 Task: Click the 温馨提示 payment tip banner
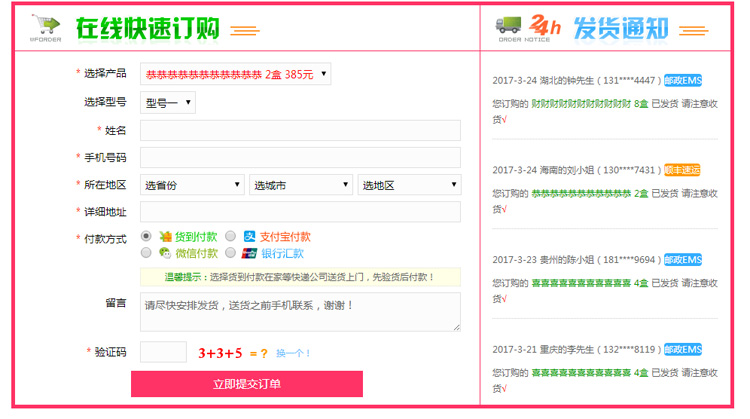point(300,277)
